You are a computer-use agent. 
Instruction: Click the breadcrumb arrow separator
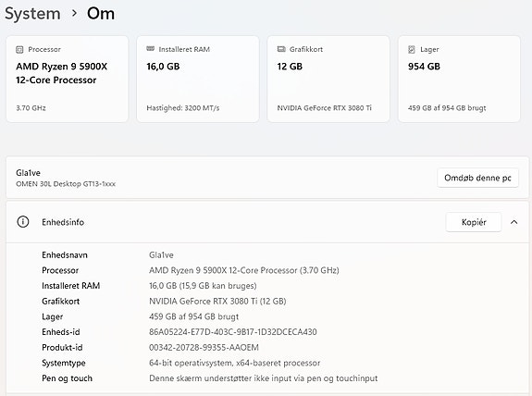click(x=74, y=14)
